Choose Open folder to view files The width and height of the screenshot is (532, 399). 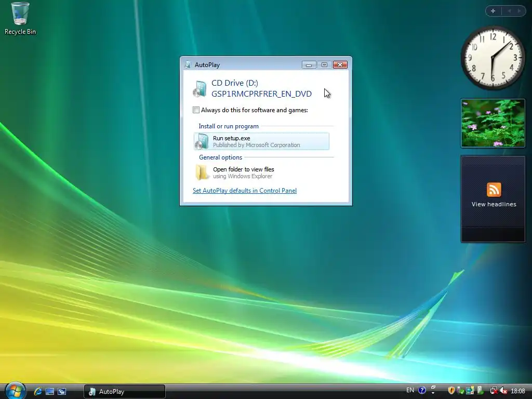(x=261, y=172)
